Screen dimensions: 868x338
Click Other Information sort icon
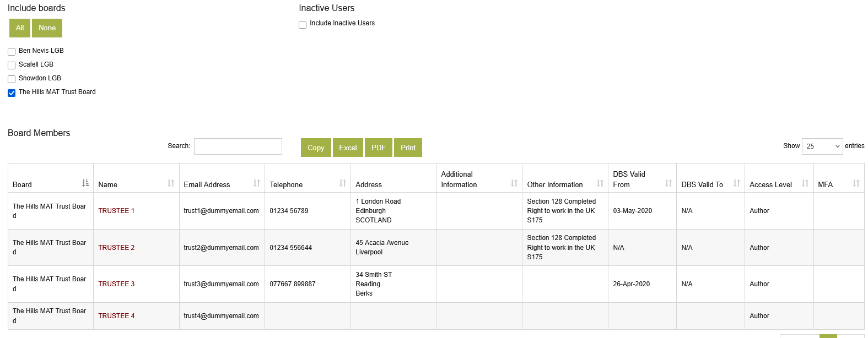pyautogui.click(x=600, y=183)
